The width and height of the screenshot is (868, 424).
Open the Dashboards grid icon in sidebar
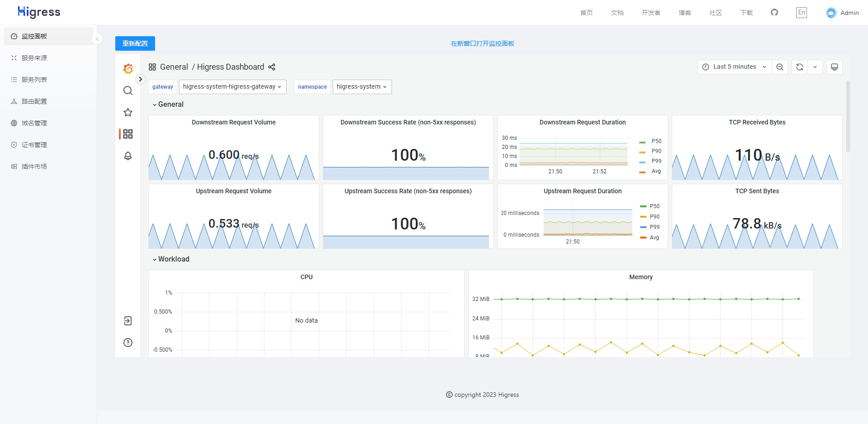click(128, 134)
